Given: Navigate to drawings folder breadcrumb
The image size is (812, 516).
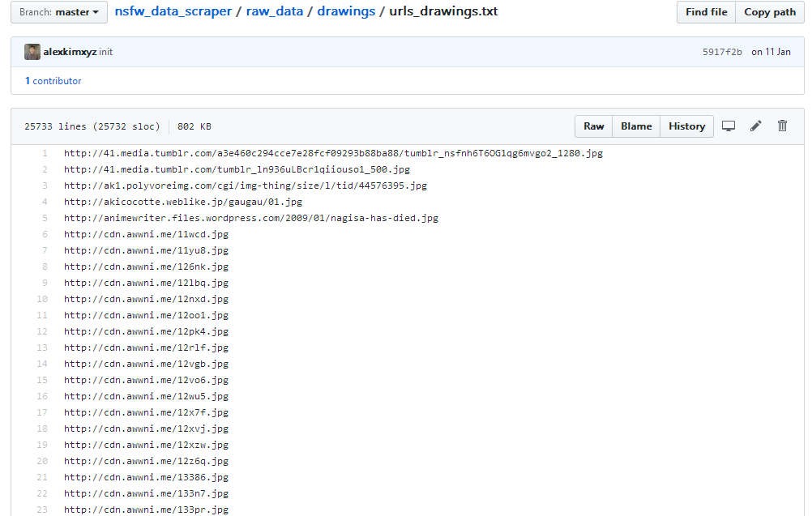Looking at the screenshot, I should (x=346, y=12).
